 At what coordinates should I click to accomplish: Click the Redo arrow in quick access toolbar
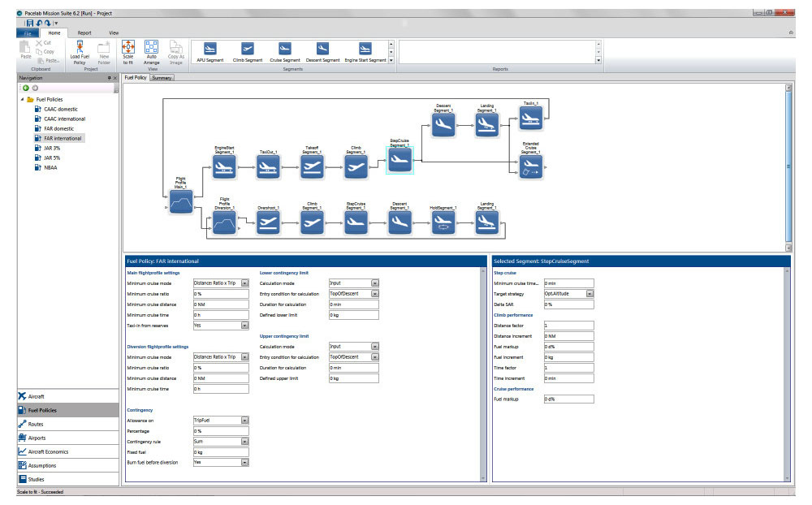pos(48,23)
